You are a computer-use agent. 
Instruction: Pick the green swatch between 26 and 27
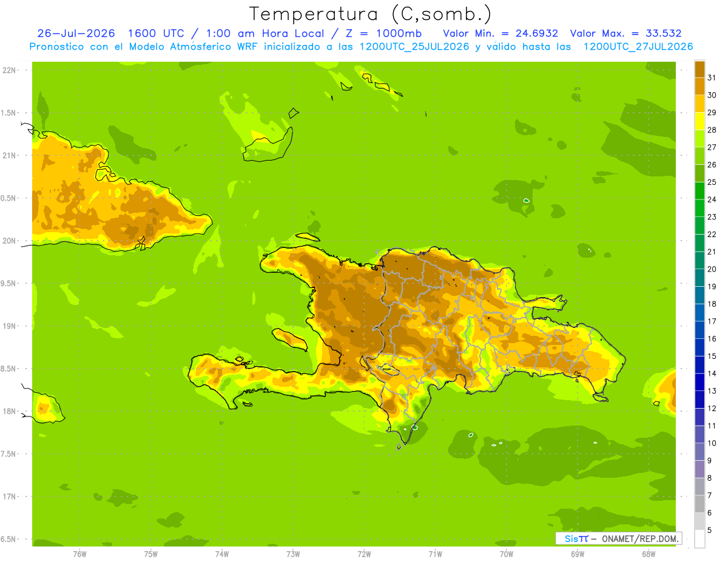(699, 155)
